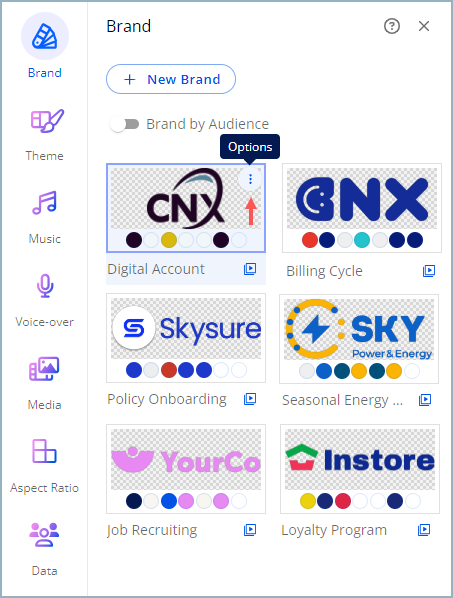The image size is (453, 598).
Task: Click the video icon beside Seasonal Energy
Action: point(425,400)
